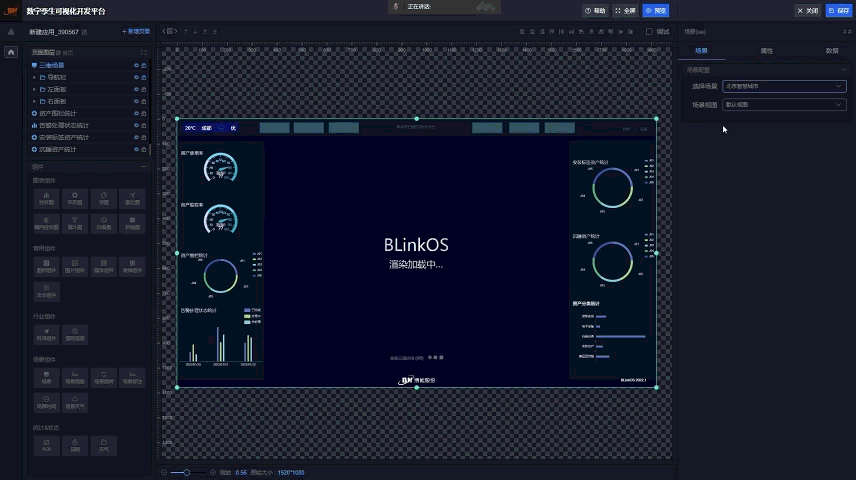Add the funnel chart component (漏斗图)

coord(75,223)
